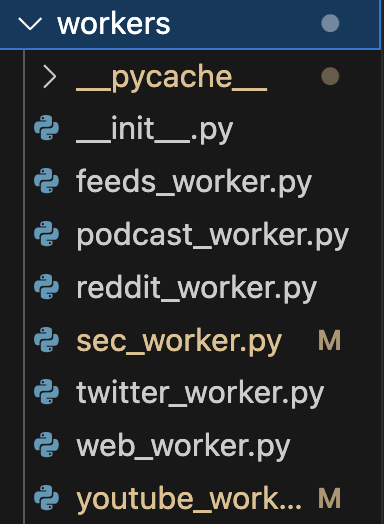Select the __pycache__ folder label
This screenshot has width=384, height=524.
tap(171, 78)
